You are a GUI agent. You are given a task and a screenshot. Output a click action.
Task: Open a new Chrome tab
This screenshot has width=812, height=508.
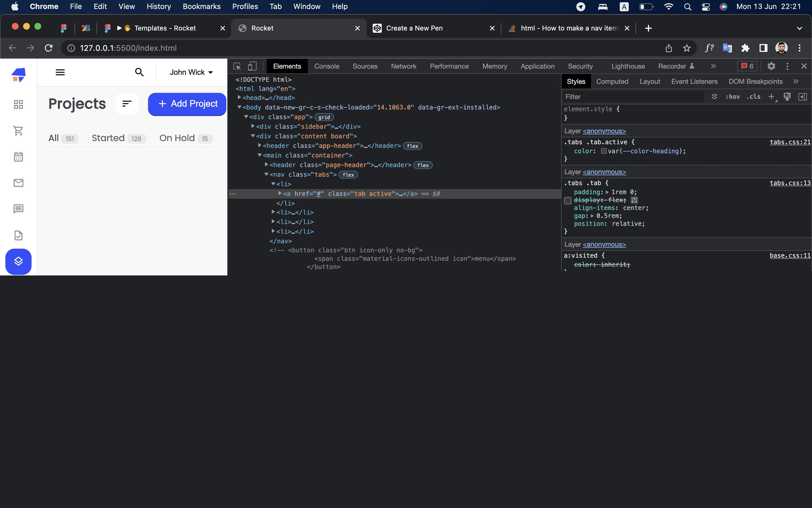pyautogui.click(x=648, y=28)
